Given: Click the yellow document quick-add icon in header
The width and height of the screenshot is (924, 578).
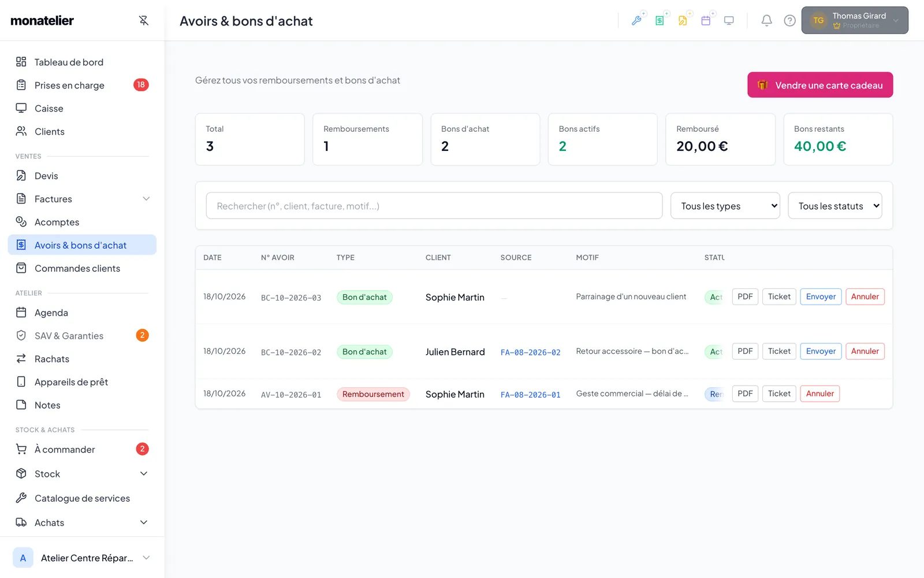Looking at the screenshot, I should coord(683,21).
